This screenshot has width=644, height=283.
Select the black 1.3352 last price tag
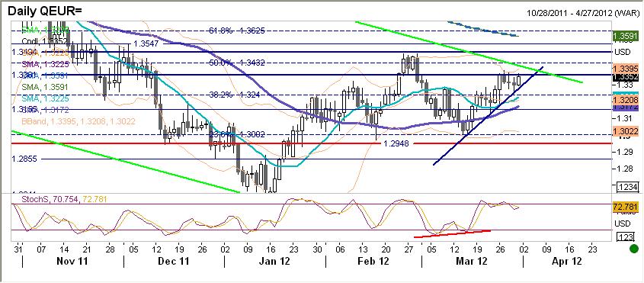point(625,76)
